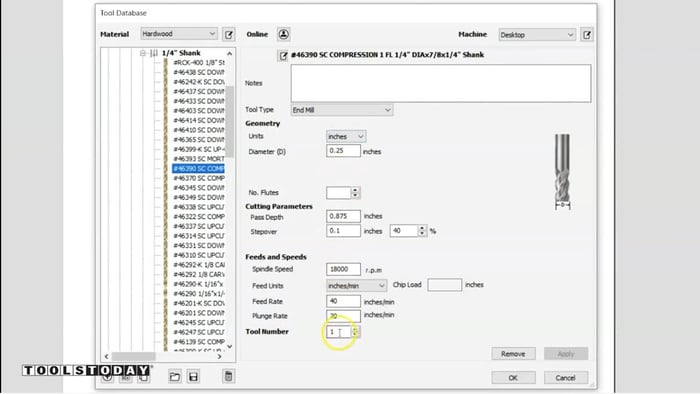
Task: Open the Material Hardwood dropdown
Action: [179, 34]
